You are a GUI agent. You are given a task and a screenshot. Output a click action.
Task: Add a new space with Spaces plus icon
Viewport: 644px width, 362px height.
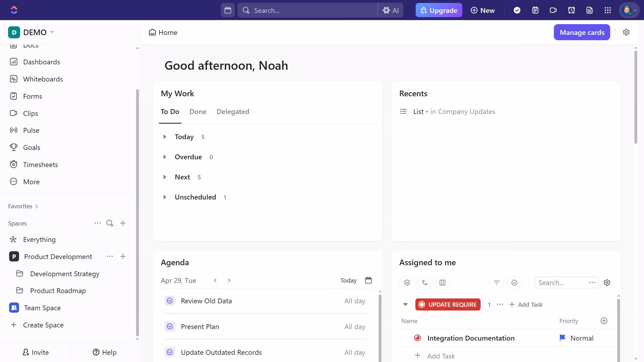(x=123, y=223)
